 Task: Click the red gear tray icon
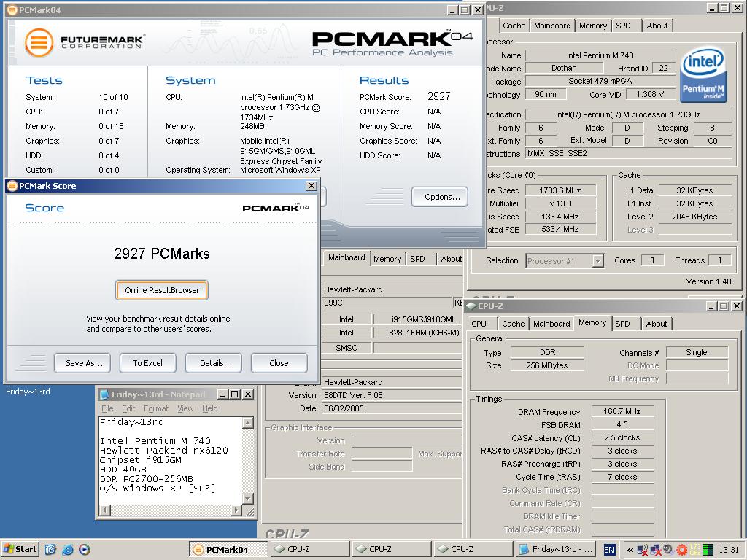pos(682,550)
